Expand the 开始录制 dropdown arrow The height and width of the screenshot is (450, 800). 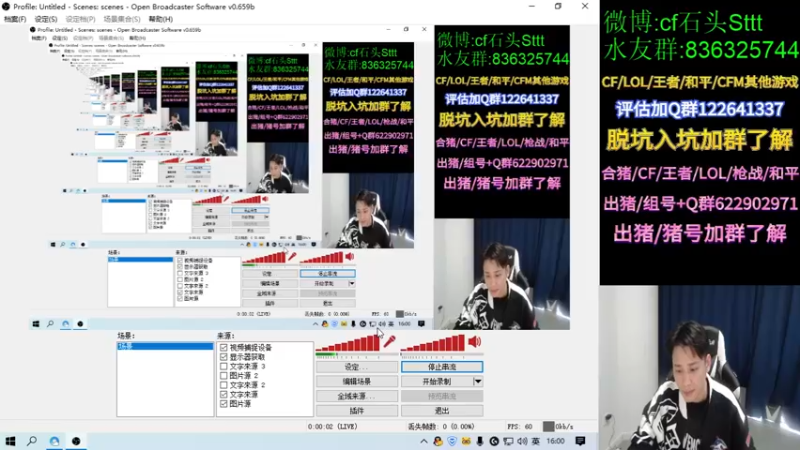point(478,381)
